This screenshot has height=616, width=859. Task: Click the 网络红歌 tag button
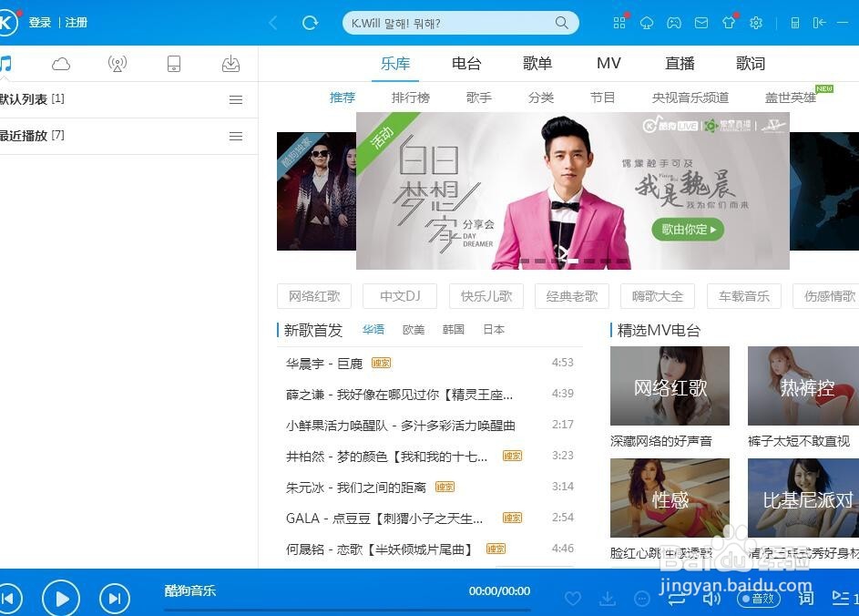pyautogui.click(x=314, y=296)
